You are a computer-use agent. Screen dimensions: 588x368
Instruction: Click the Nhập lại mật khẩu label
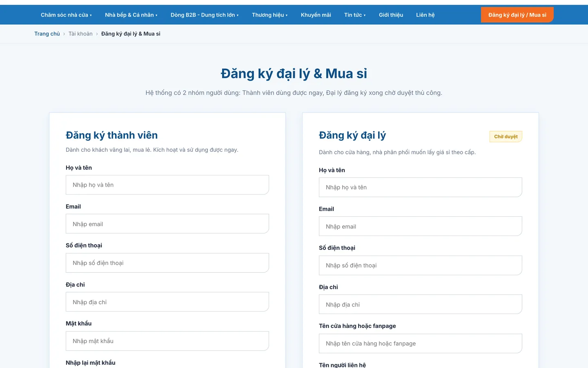coord(91,363)
